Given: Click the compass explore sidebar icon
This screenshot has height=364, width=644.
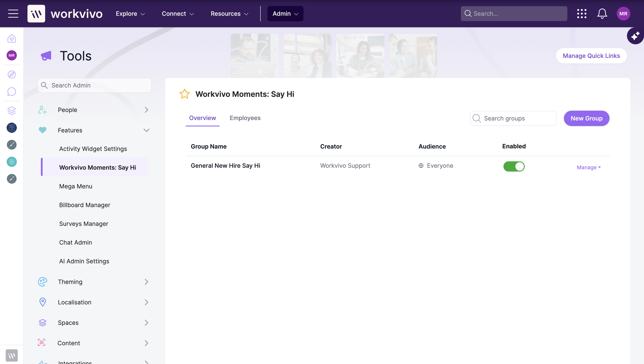Looking at the screenshot, I should 11,74.
